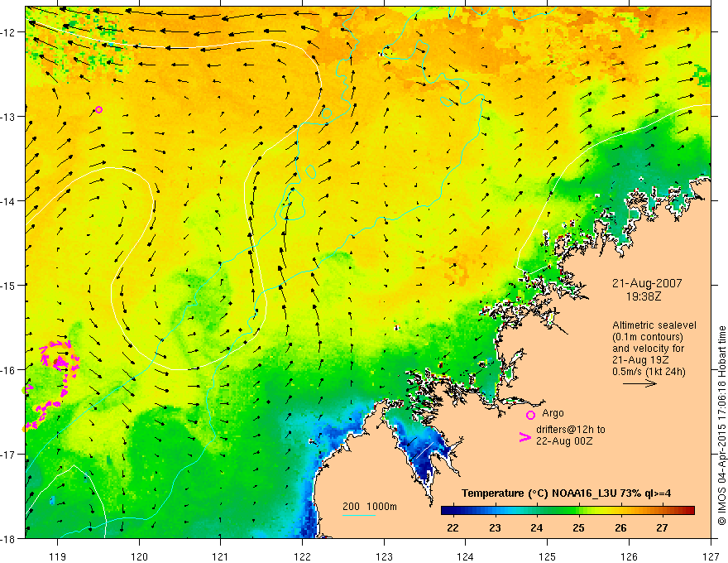Click the latitude axis label '-18'

[9, 538]
